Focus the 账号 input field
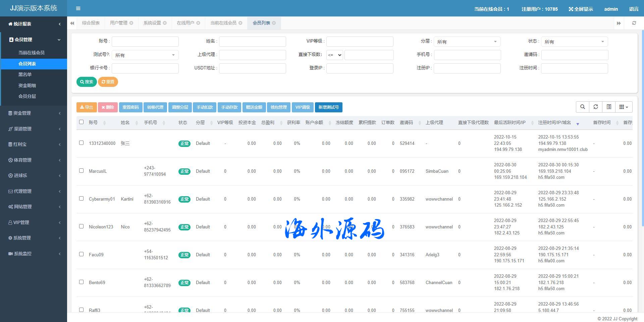Image resolution: width=644 pixels, height=322 pixels. tap(145, 42)
